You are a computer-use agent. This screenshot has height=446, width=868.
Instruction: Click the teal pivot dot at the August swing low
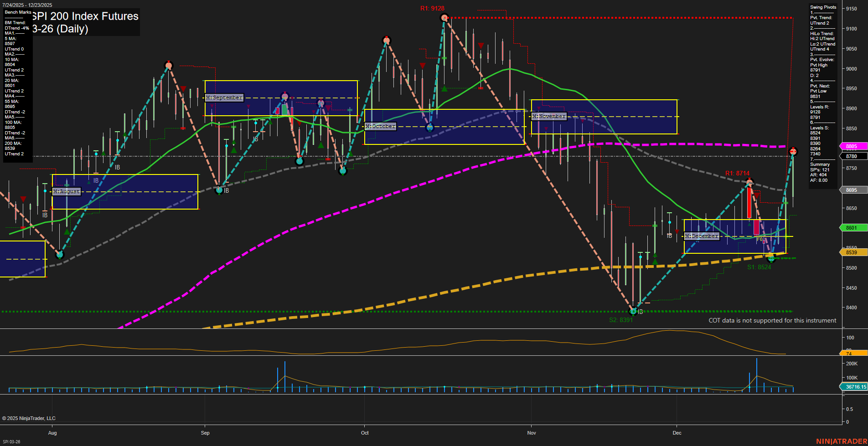click(x=60, y=255)
